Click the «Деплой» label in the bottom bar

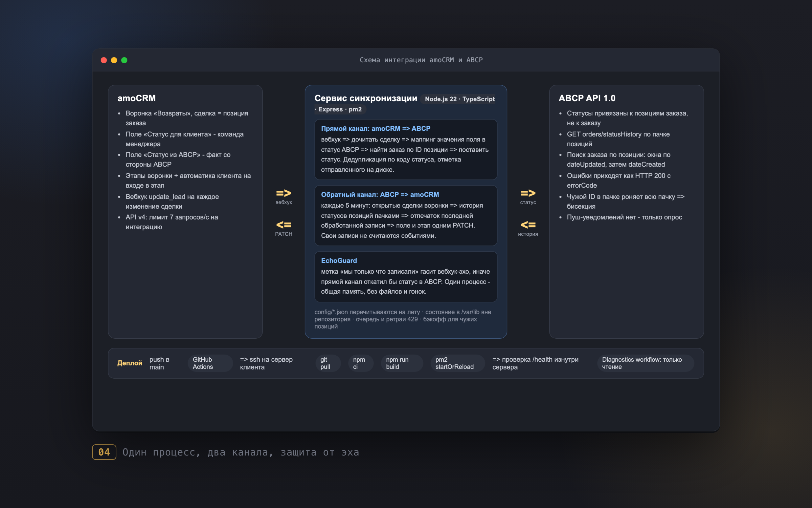tap(130, 363)
